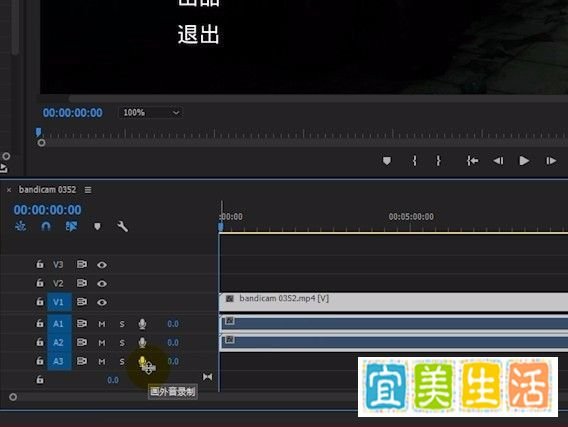Viewport: 568px width, 427px height.
Task: Toggle timeline Snap magnet icon
Action: pos(46,226)
